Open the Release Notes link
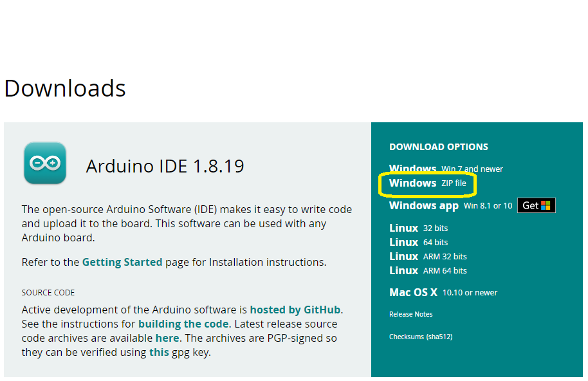 click(410, 314)
